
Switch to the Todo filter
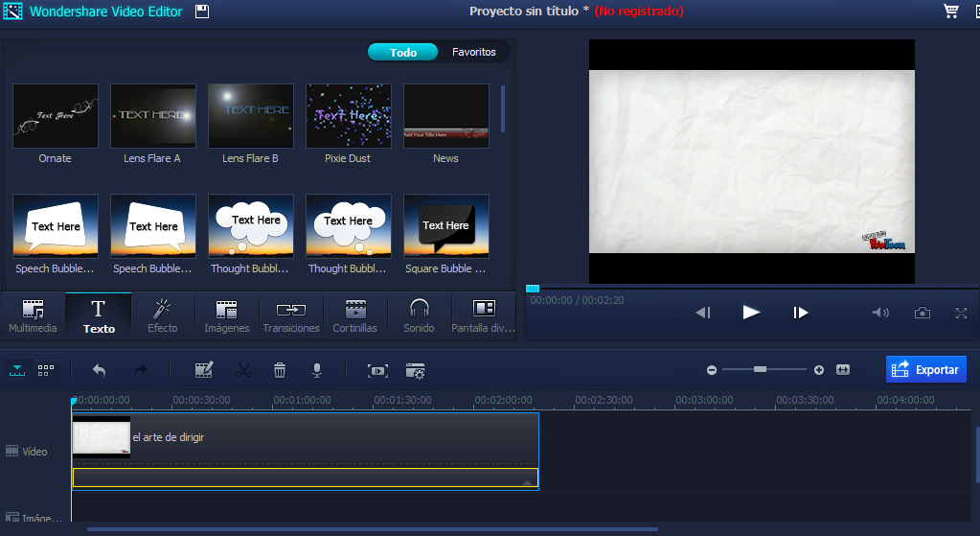coord(403,53)
